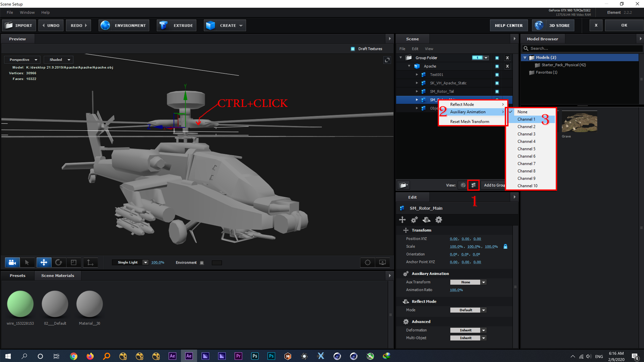Open the ENVIRONMENT settings panel
This screenshot has height=362, width=644.
[123, 25]
